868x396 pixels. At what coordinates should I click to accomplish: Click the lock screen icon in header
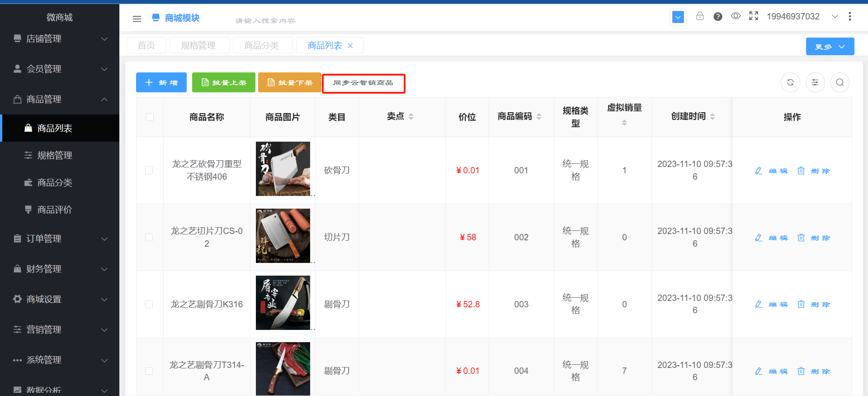tap(700, 16)
